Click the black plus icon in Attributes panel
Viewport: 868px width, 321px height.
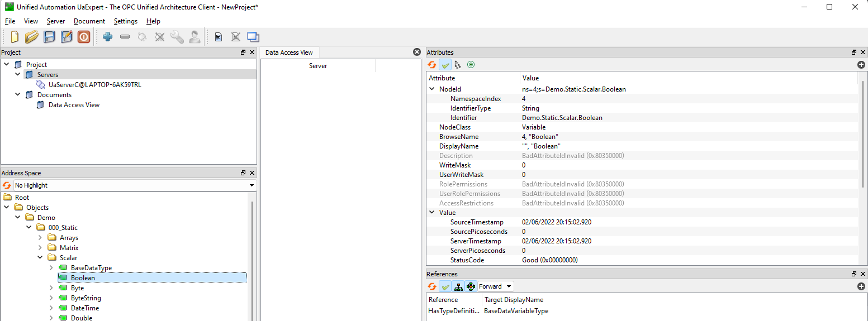[861, 65]
